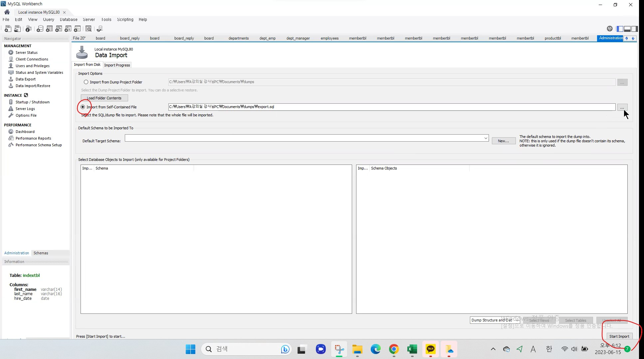Open the Server menu

coord(89,20)
